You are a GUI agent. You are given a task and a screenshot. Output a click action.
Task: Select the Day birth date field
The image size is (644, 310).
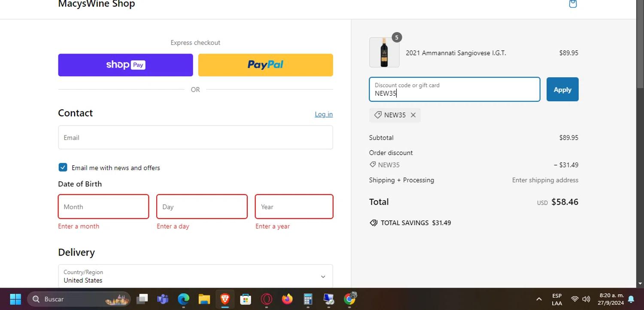(x=202, y=207)
